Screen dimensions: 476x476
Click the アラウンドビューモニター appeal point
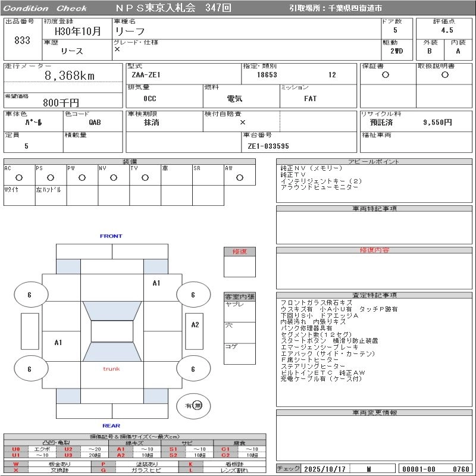320,187
